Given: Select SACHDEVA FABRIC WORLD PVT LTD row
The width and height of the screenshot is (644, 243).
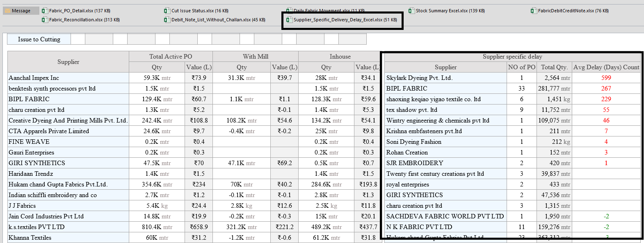Looking at the screenshot, I should coord(445,216).
